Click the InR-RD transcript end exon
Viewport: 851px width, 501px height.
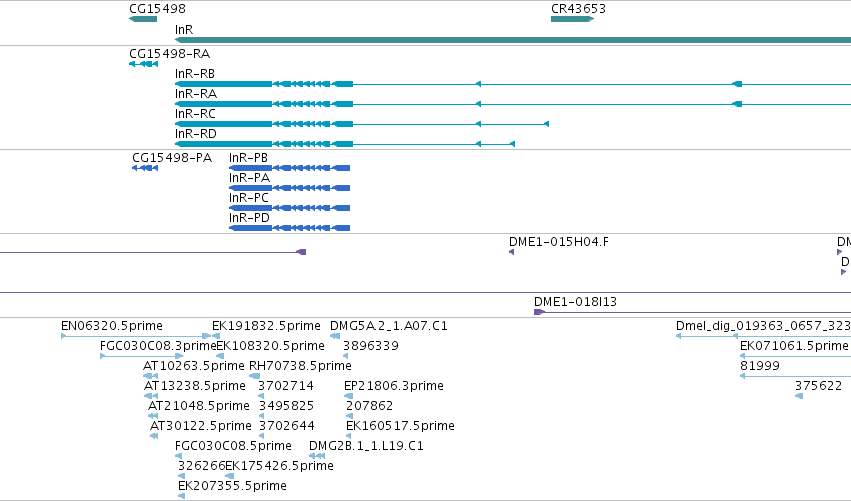[x=512, y=144]
